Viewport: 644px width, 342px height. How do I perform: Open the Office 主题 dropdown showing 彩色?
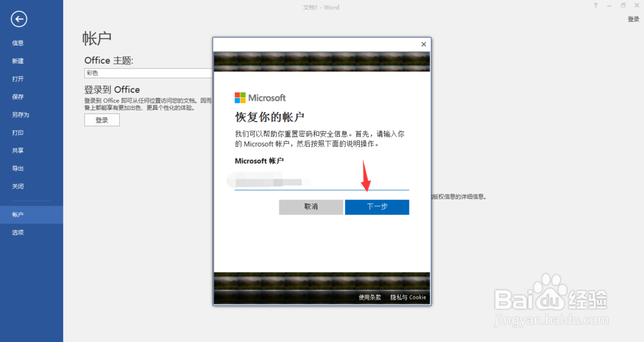[148, 73]
